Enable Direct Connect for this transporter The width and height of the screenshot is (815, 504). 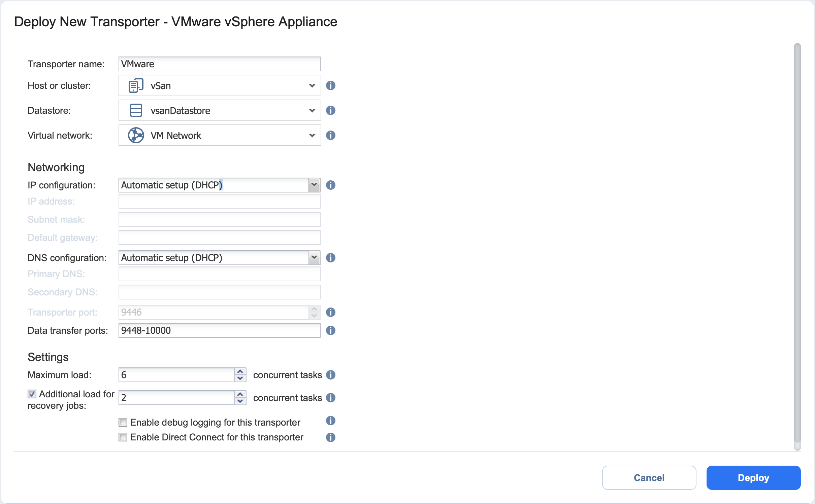point(123,437)
